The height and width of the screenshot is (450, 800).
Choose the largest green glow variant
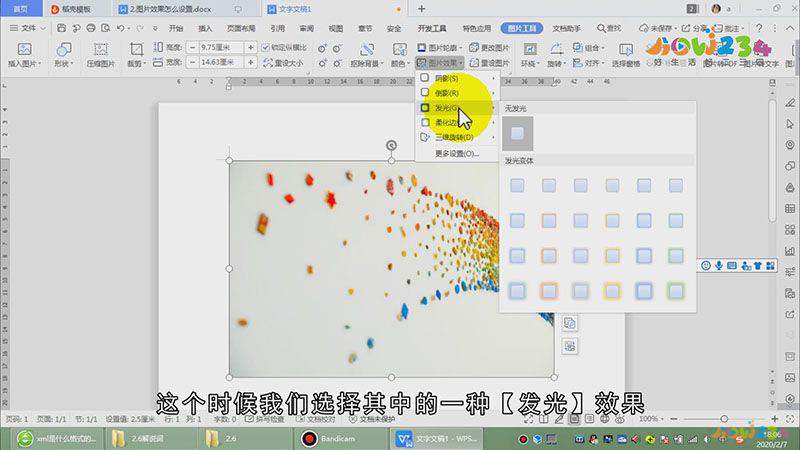click(676, 291)
